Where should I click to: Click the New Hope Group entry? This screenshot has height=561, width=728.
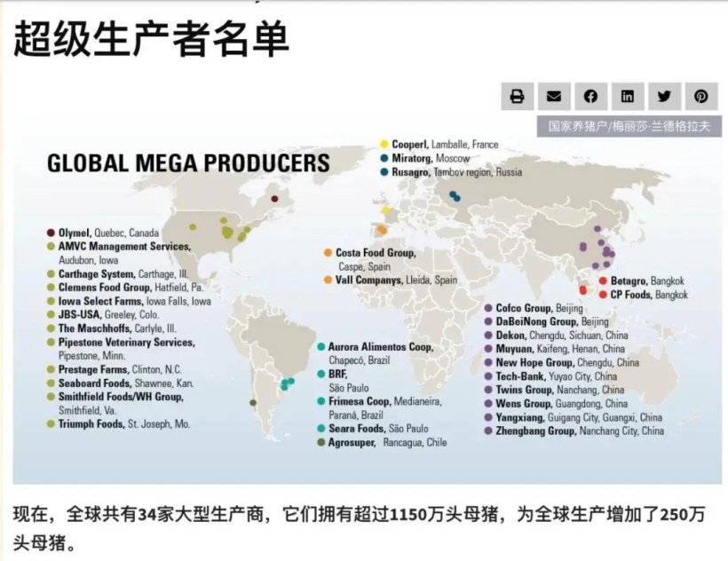[562, 362]
